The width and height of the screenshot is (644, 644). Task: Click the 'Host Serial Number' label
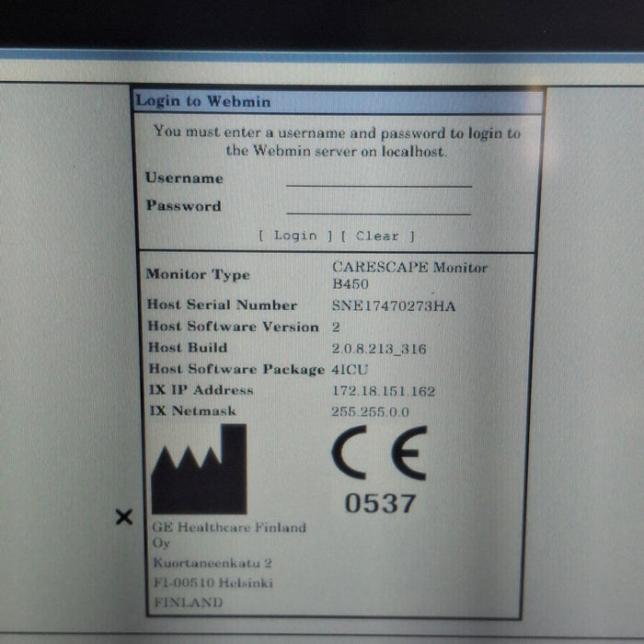coord(222,305)
